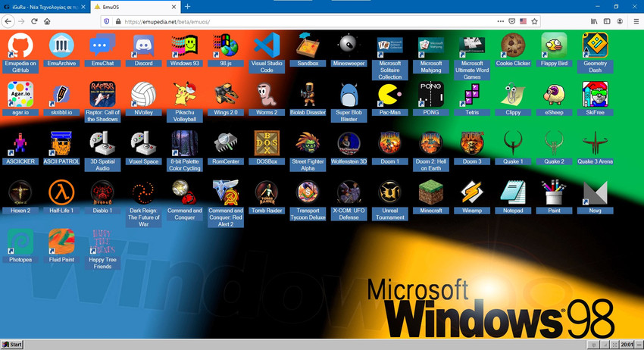Screen dimensions: 644x350
Task: Launch Half-Life 1
Action: pyautogui.click(x=61, y=192)
